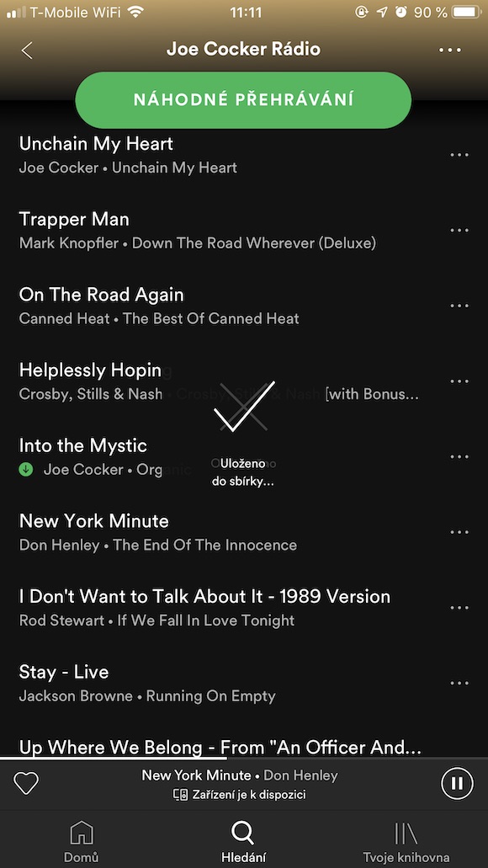The height and width of the screenshot is (868, 488).
Task: Open more options for Unchain My Heart
Action: coord(459,155)
